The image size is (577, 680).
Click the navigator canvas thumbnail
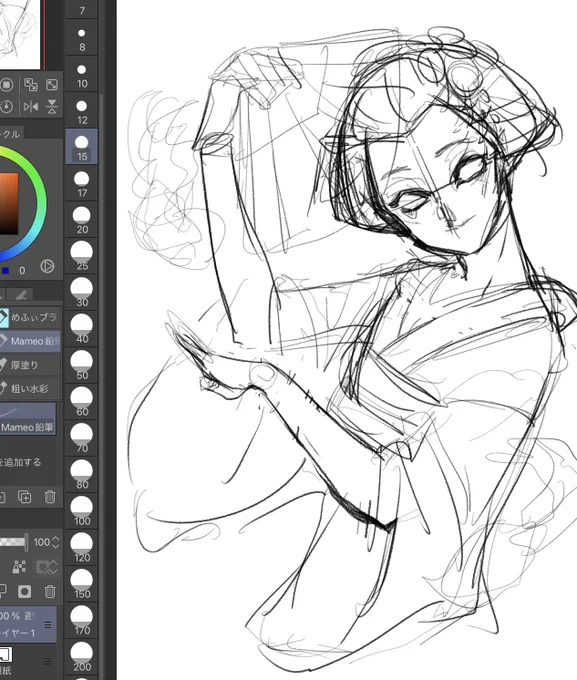point(20,34)
